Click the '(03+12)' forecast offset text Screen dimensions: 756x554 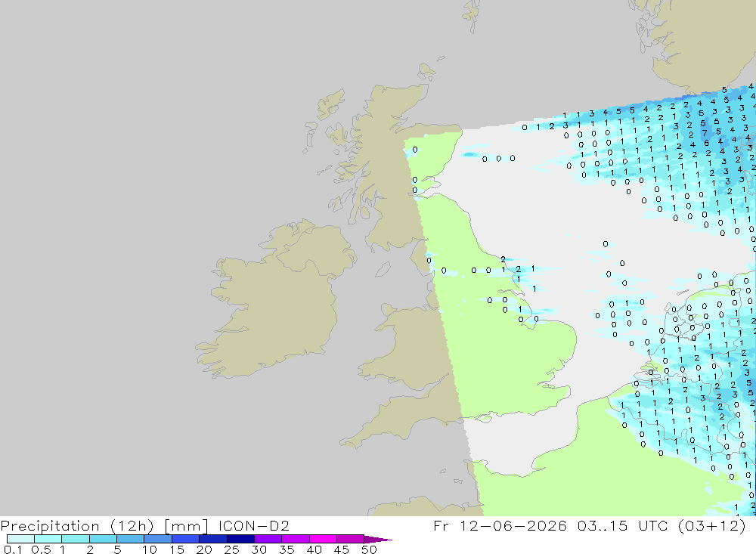coord(711,525)
